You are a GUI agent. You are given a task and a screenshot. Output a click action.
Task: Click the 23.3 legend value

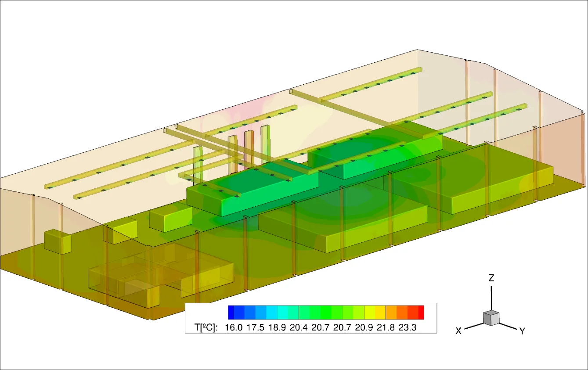[x=407, y=327]
